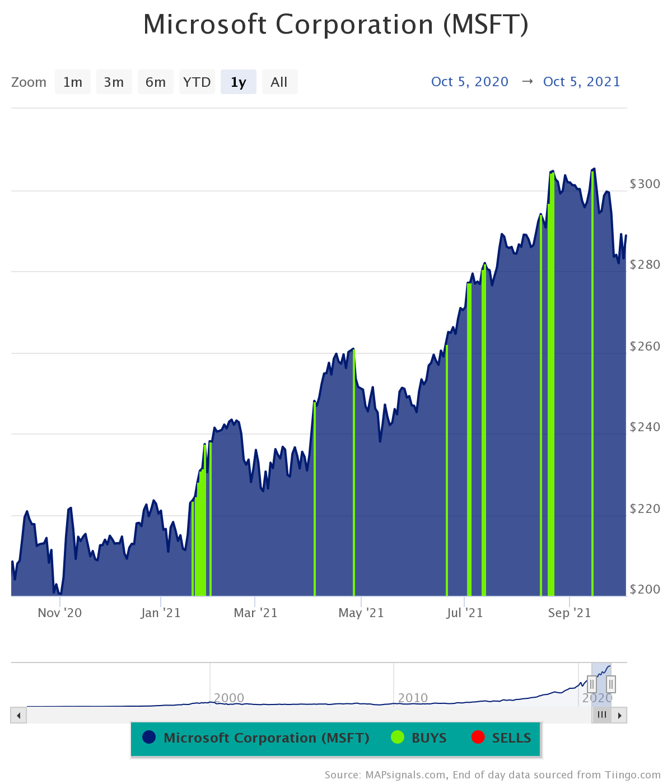Click the Sep '21 axis label

[x=570, y=613]
